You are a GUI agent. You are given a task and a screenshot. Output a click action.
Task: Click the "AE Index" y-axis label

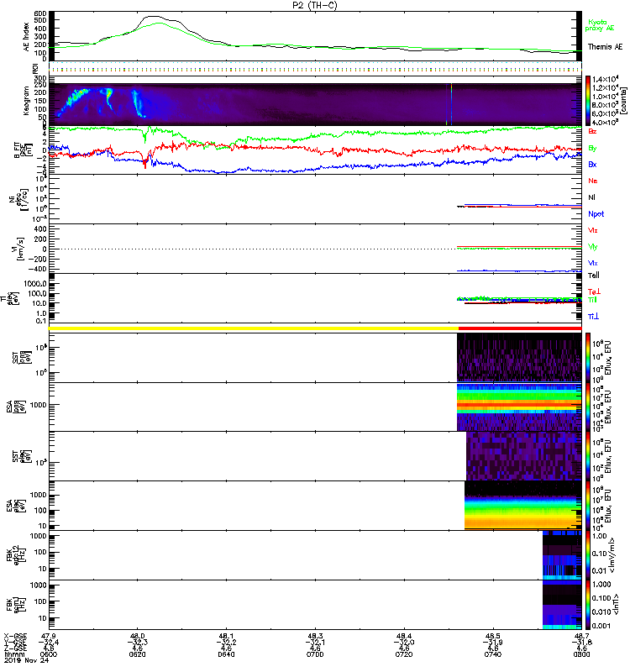(26, 37)
